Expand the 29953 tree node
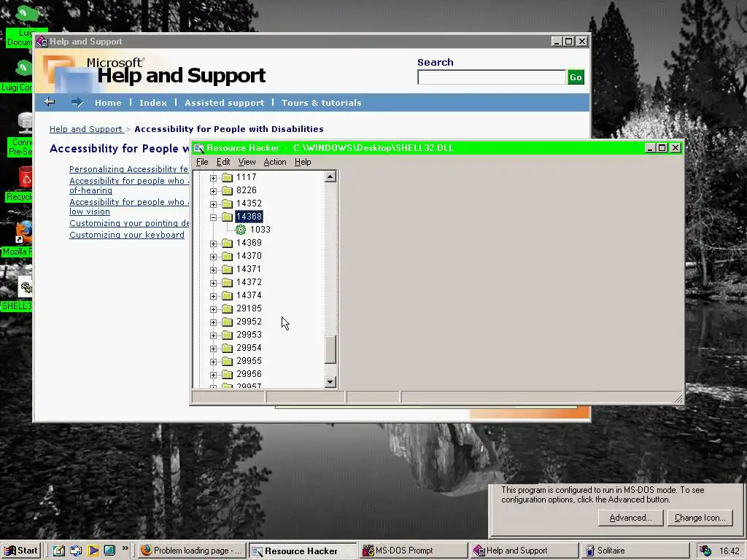 coord(214,335)
